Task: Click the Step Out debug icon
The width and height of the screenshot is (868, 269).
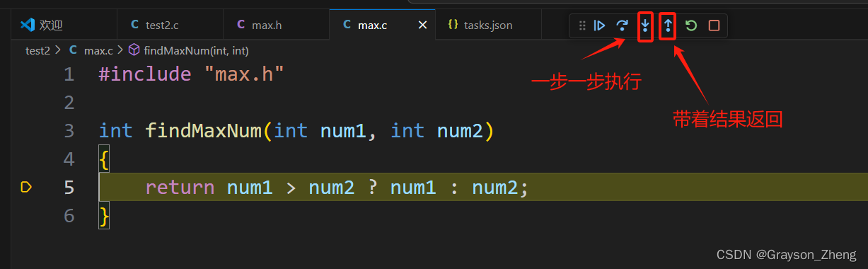Action: tap(668, 25)
